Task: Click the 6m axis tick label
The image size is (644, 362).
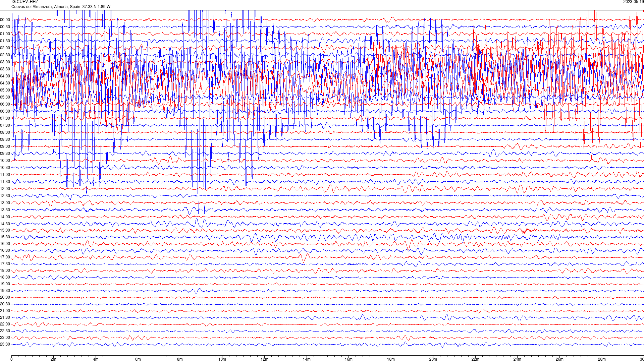Action: click(x=138, y=360)
